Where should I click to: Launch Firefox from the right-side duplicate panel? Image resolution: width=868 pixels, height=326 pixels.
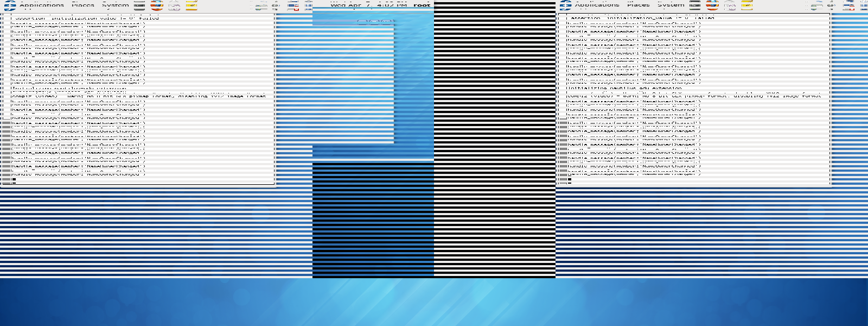tap(712, 5)
